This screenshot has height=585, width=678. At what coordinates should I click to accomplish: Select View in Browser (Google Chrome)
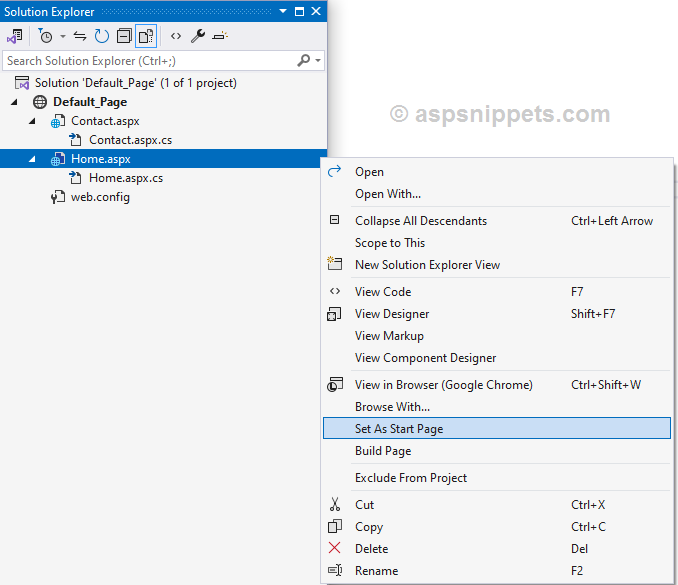pyautogui.click(x=497, y=384)
